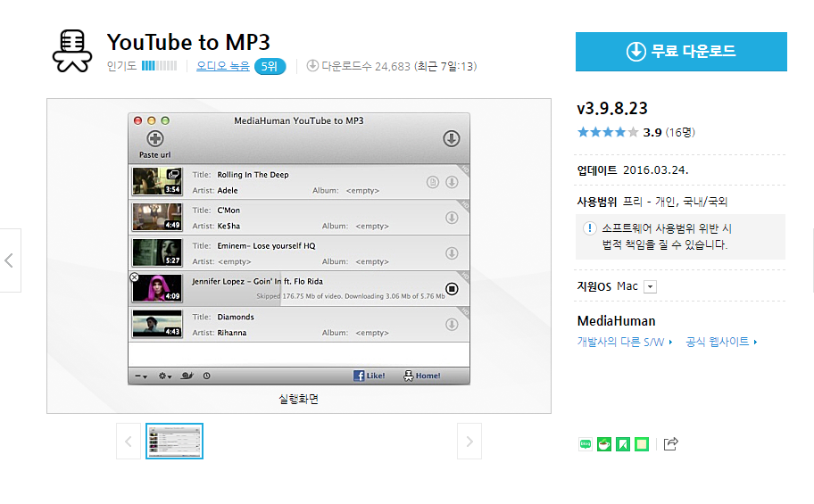
Task: Click the Title field Diamonds
Action: coord(236,317)
